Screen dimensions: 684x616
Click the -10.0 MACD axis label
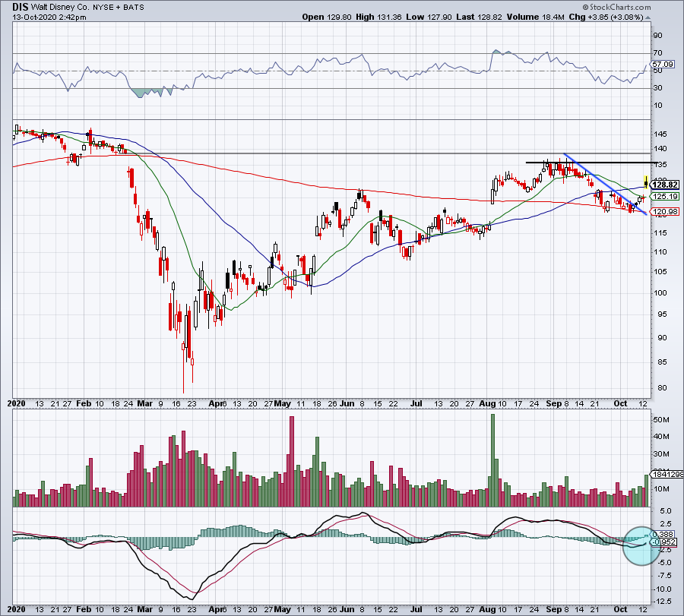662,589
